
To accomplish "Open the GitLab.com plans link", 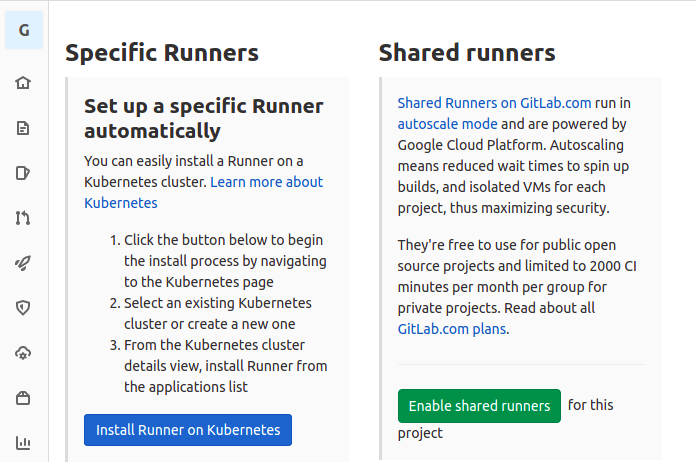I will pyautogui.click(x=452, y=329).
